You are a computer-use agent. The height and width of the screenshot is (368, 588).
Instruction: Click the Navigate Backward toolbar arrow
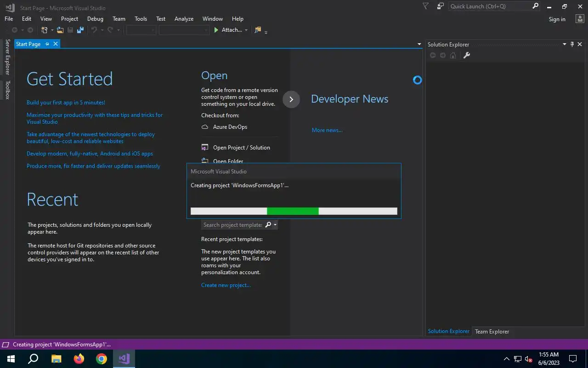point(14,30)
